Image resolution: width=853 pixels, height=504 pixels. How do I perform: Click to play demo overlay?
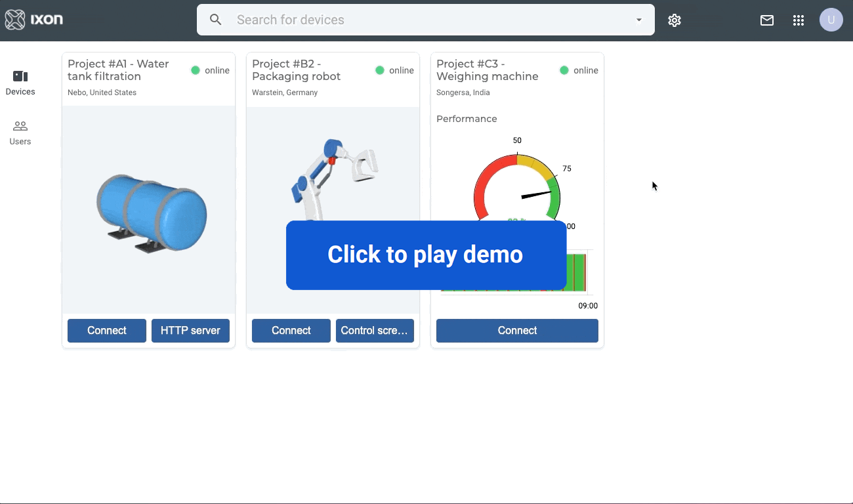tap(426, 255)
